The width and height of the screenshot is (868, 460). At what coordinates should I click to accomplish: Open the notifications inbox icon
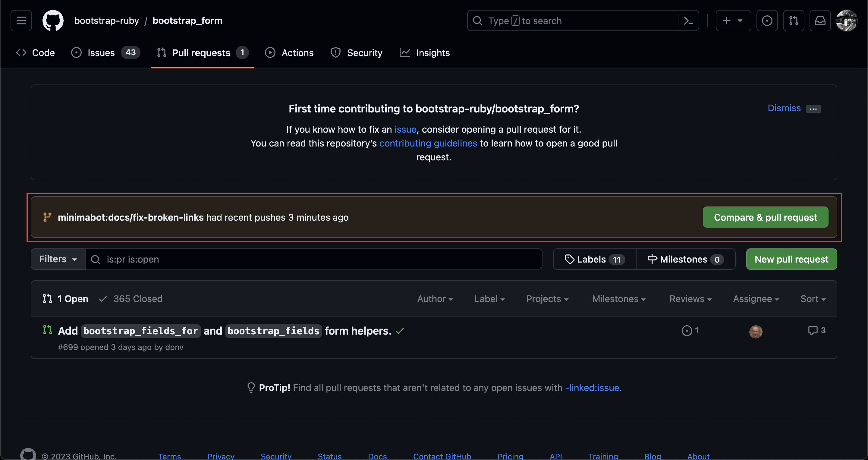820,20
